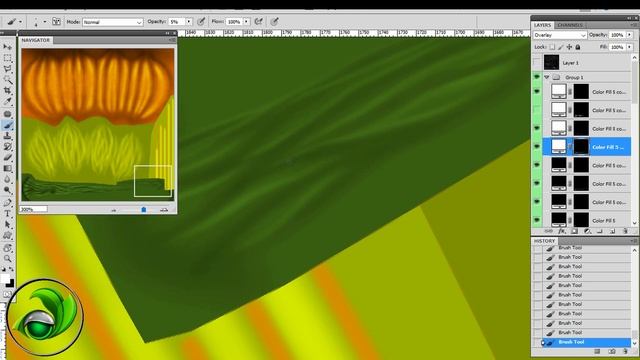Select the 3D Rotate tool
Screen dimensions: 640x360
[7, 248]
